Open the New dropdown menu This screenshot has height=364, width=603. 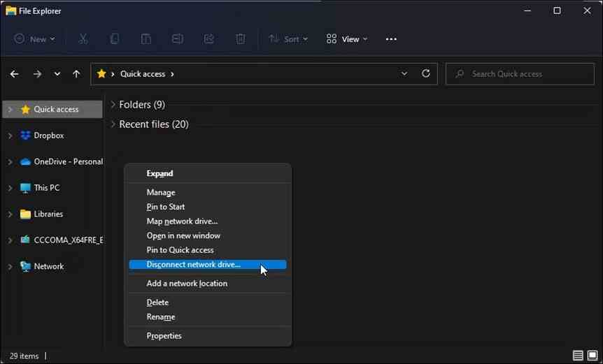(34, 39)
